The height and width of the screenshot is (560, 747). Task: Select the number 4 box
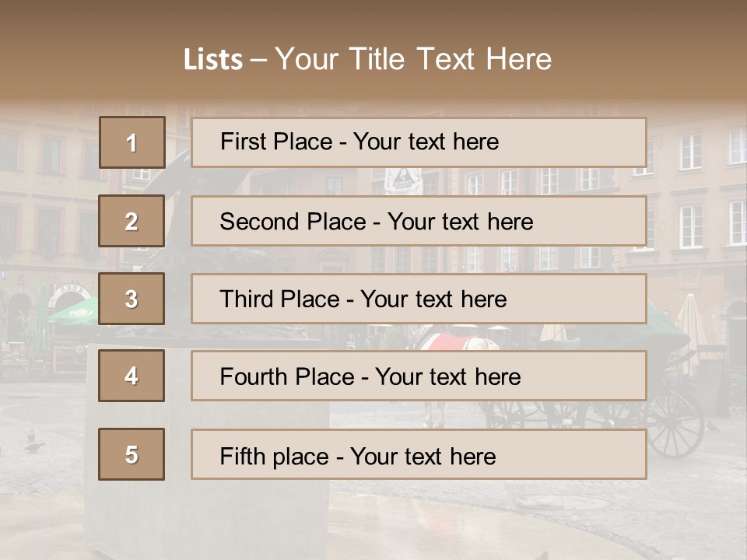(x=132, y=376)
